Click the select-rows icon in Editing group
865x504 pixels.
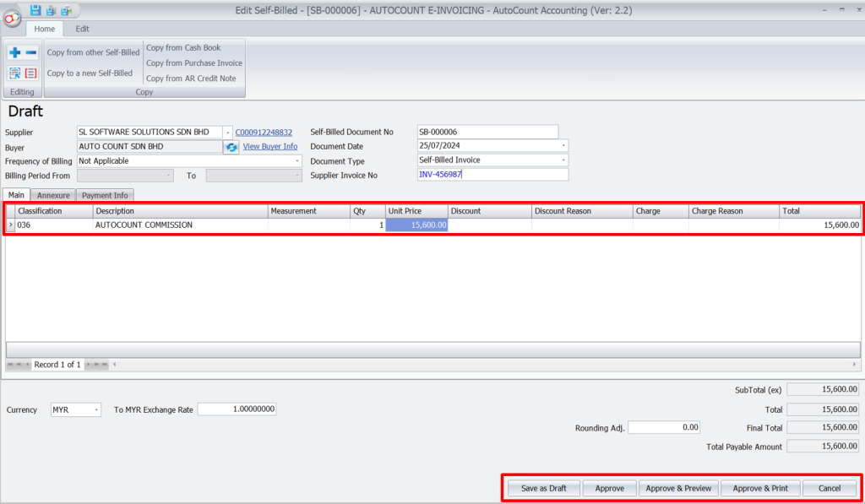15,73
